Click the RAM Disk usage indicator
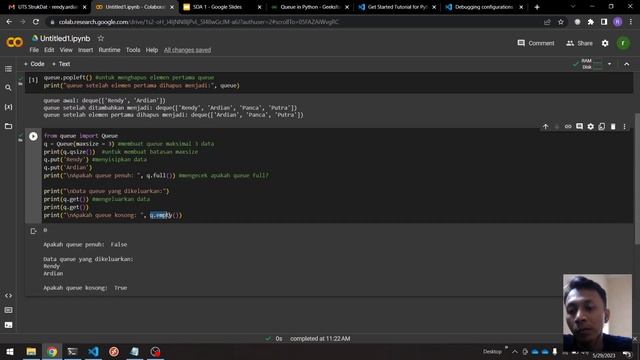 (587, 64)
